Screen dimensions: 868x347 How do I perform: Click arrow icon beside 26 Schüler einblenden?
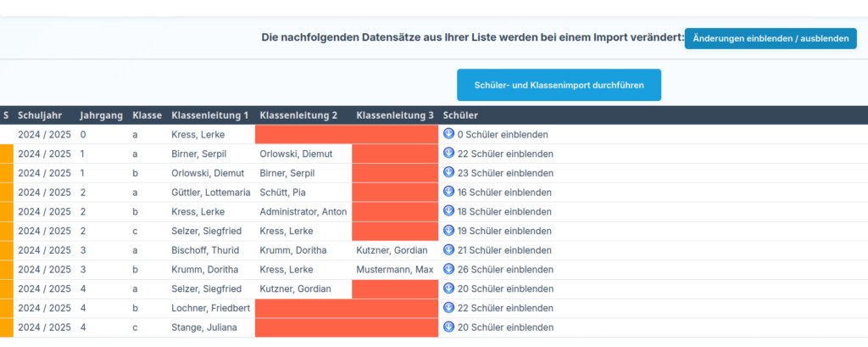pos(449,269)
